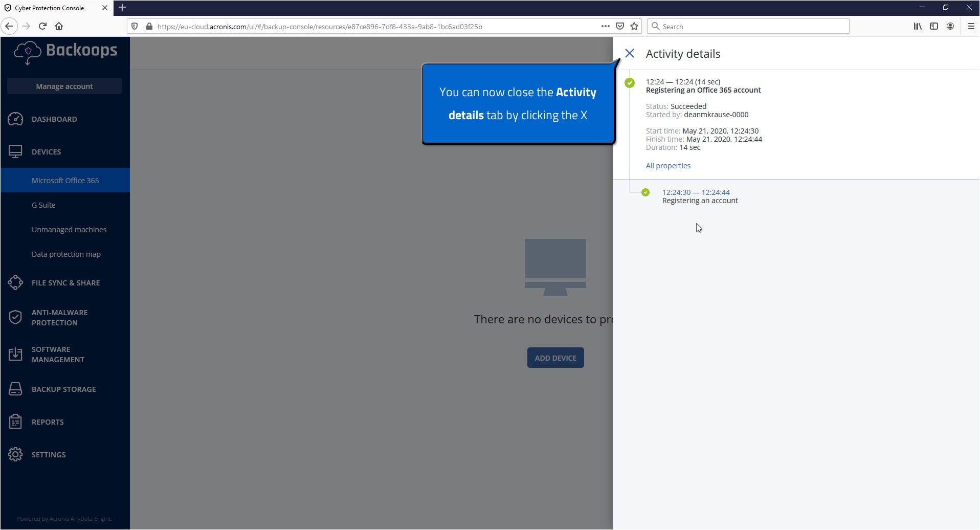This screenshot has height=530, width=980.
Task: Click the Manage account button
Action: coord(64,86)
